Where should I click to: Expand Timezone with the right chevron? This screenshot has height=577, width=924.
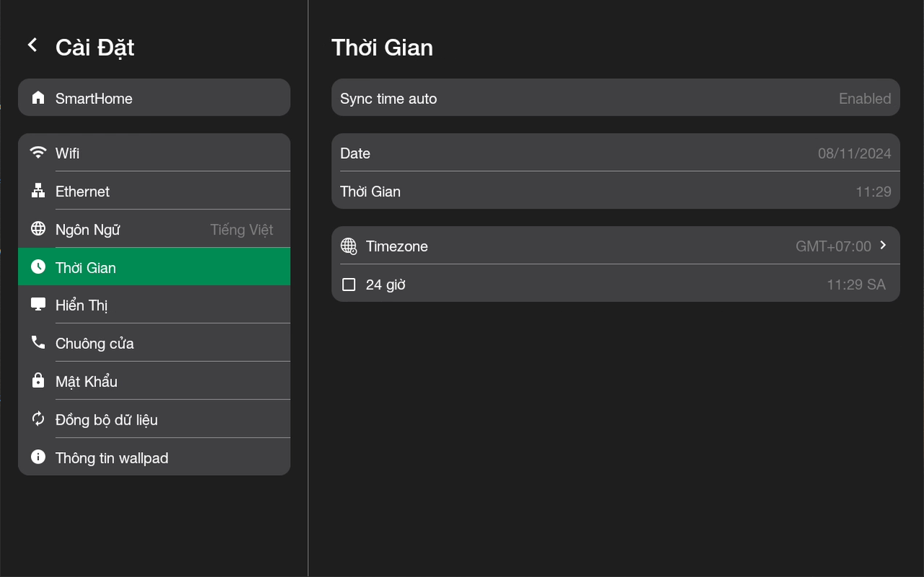pos(884,246)
